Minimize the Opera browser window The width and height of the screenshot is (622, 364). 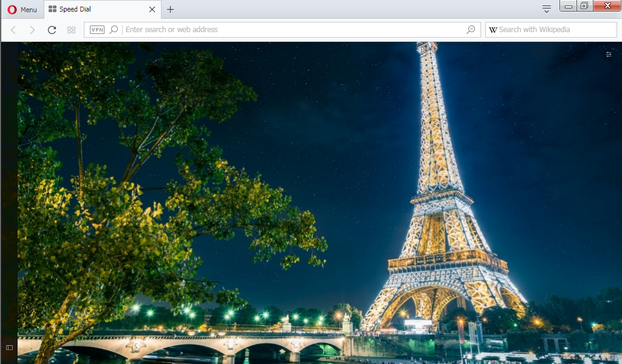[568, 7]
